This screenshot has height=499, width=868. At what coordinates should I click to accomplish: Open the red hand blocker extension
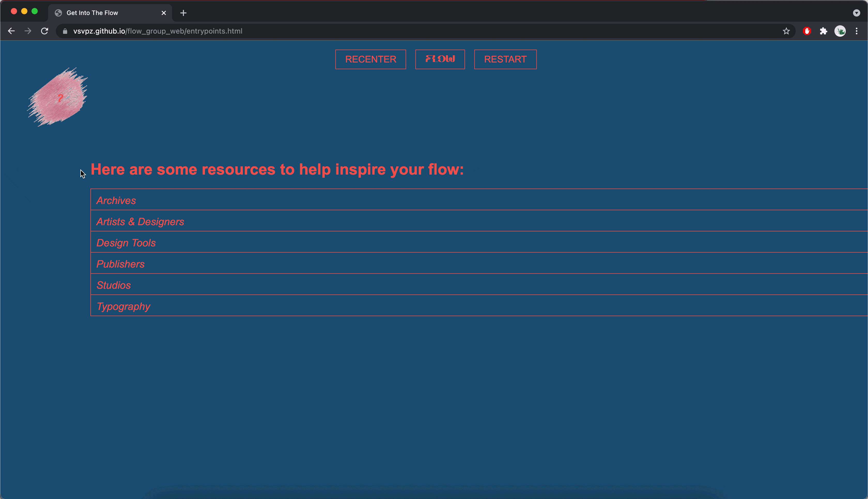tap(807, 31)
